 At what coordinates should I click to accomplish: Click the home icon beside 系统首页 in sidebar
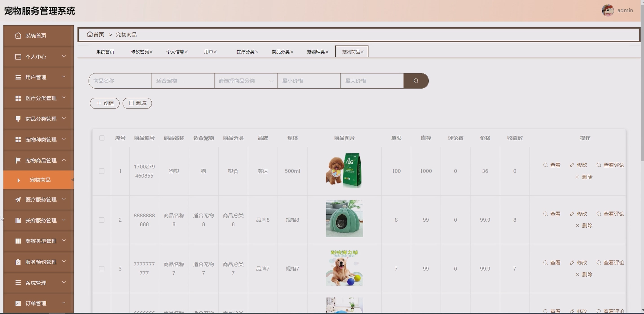coord(18,35)
